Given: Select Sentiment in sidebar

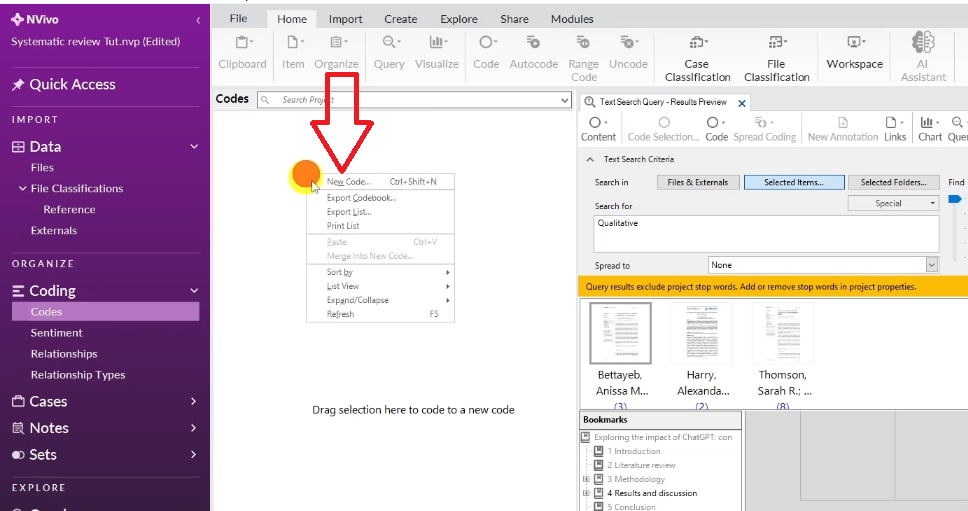Looking at the screenshot, I should pyautogui.click(x=56, y=333).
